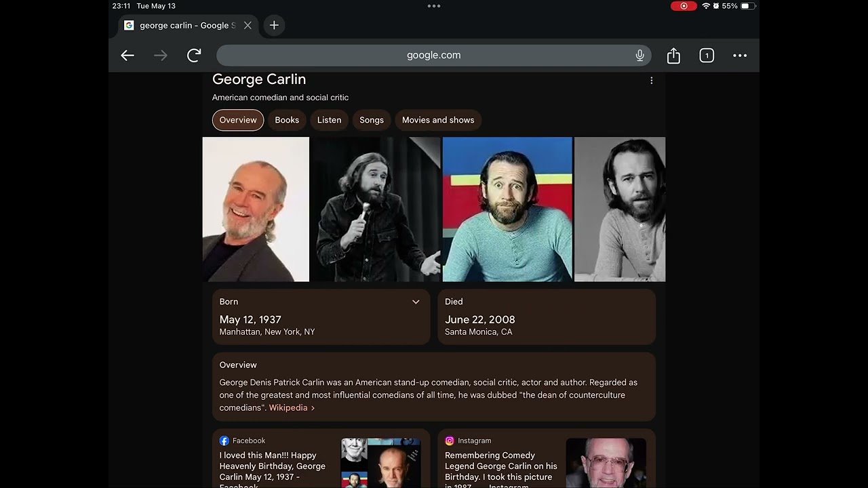This screenshot has height=488, width=868.
Task: Tap the three-dot multitasking control
Action: tap(434, 6)
